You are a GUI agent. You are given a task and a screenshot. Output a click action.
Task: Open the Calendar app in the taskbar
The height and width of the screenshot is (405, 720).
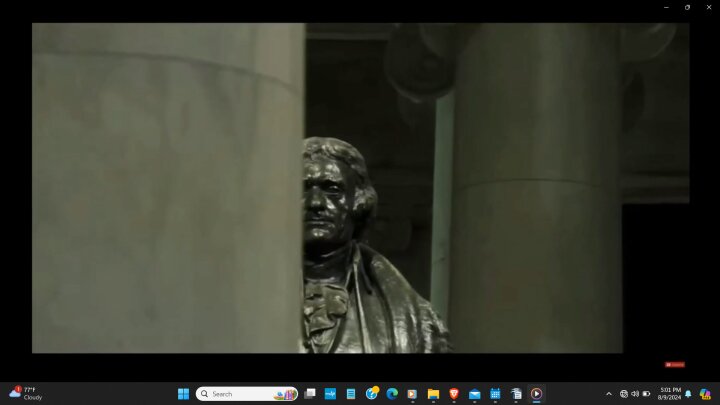495,394
